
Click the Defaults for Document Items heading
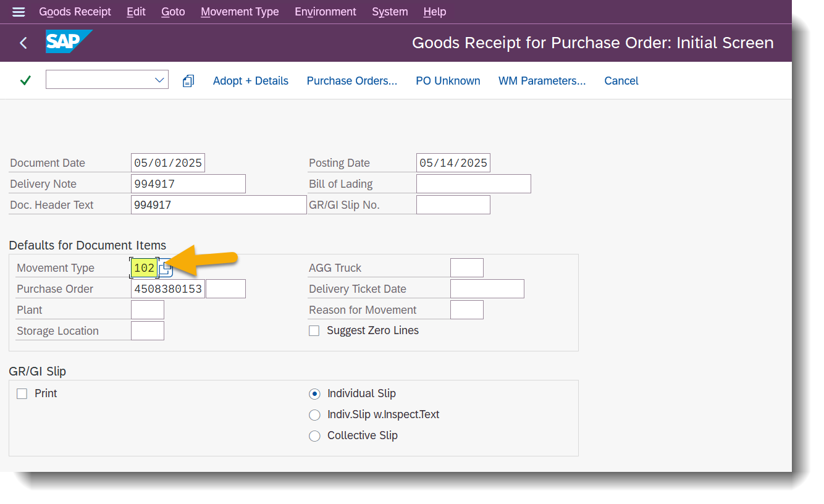pos(88,245)
